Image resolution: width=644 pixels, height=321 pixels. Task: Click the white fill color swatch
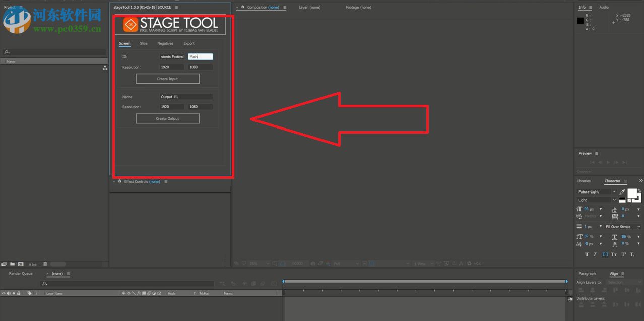click(x=632, y=194)
